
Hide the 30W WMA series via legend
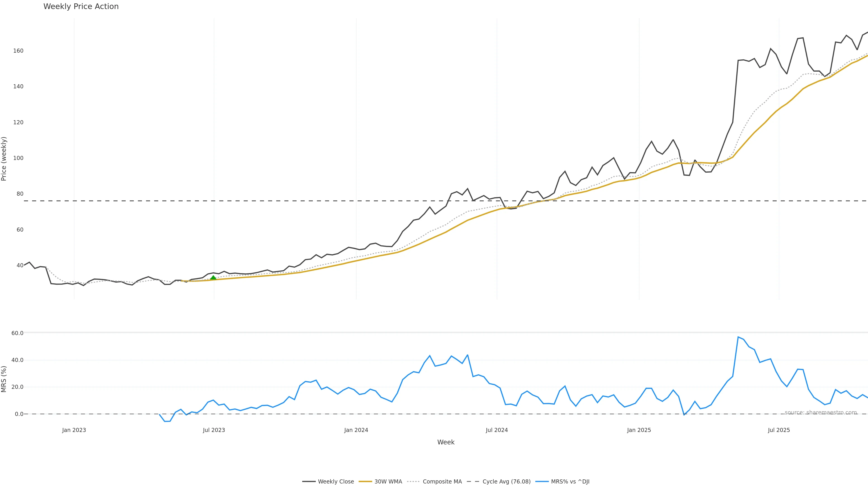click(388, 482)
